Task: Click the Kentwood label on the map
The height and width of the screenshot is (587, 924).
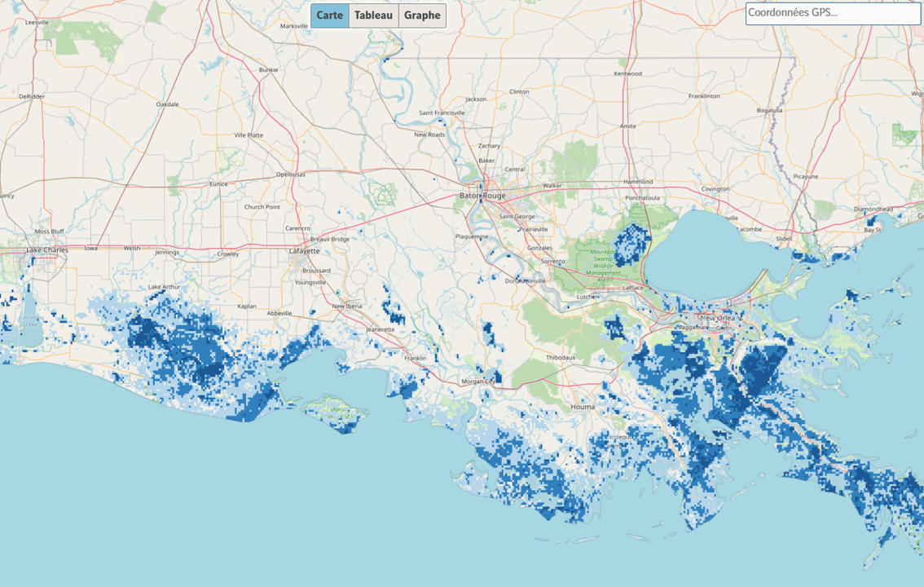Action: [628, 73]
